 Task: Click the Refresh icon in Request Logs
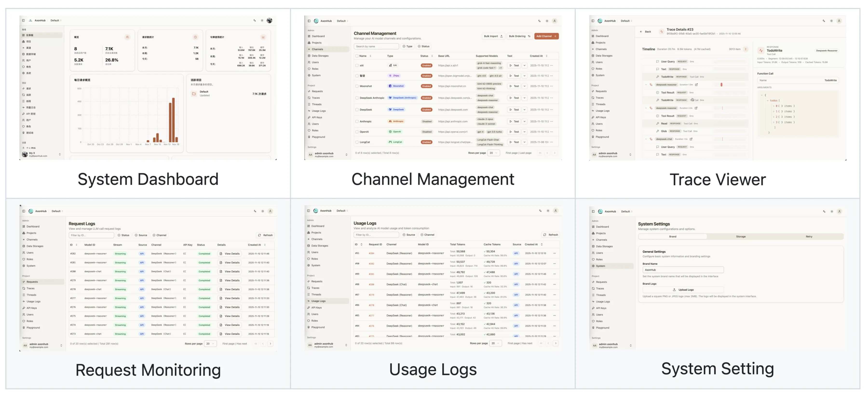click(259, 235)
